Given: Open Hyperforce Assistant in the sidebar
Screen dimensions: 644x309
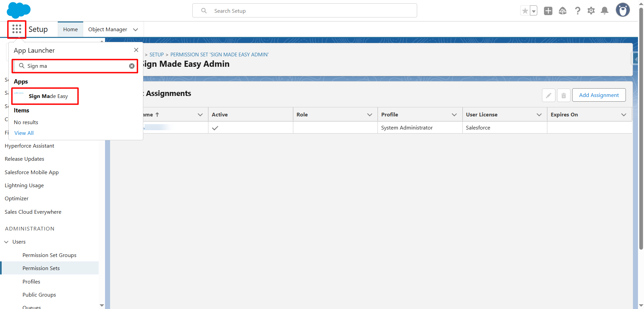Looking at the screenshot, I should pyautogui.click(x=30, y=146).
